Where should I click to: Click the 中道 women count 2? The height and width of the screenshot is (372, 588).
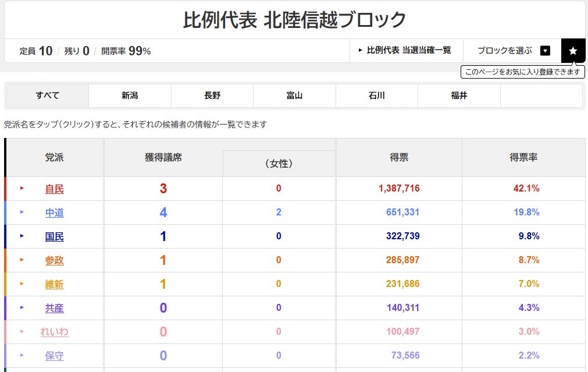(x=279, y=212)
